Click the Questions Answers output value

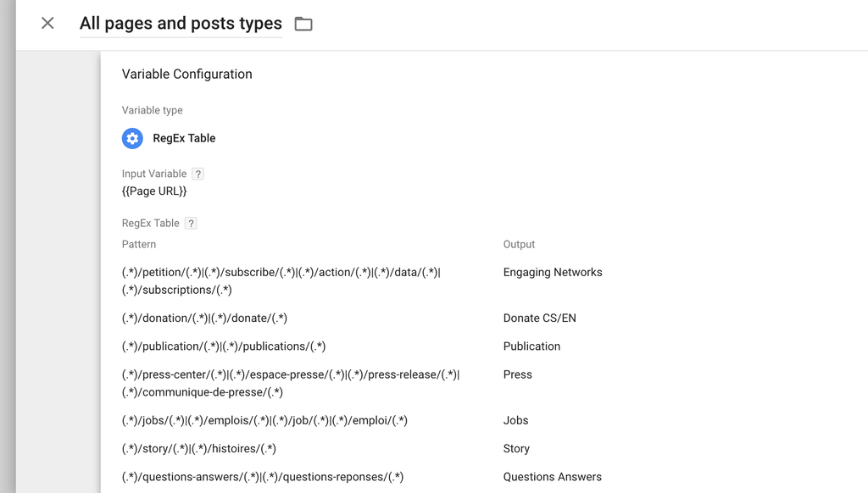(x=553, y=477)
